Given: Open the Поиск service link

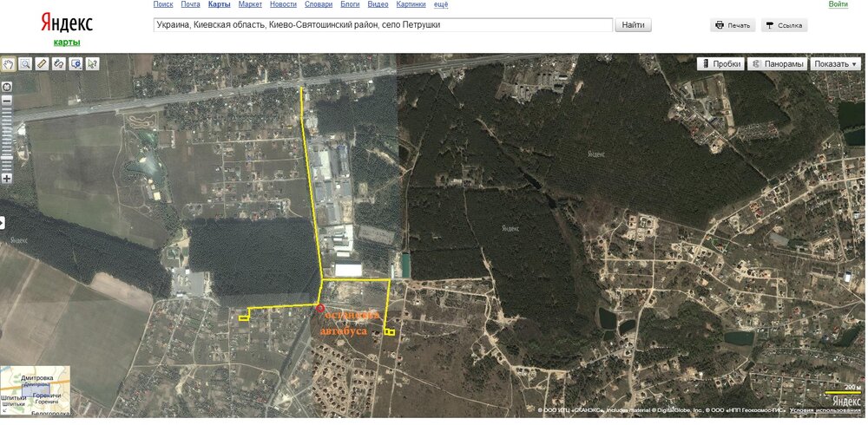Looking at the screenshot, I should (163, 4).
